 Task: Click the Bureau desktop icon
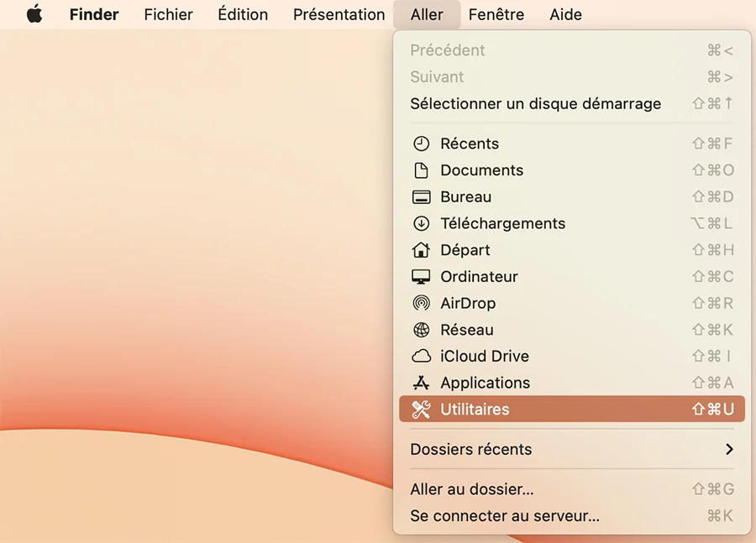422,196
